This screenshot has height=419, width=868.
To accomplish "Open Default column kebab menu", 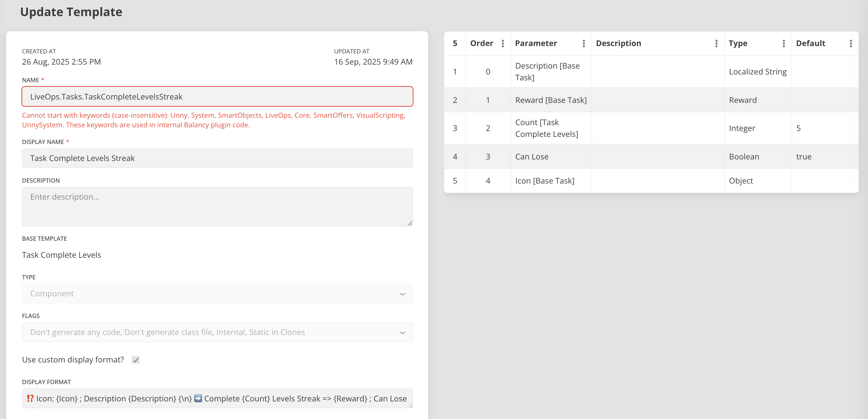I will pyautogui.click(x=850, y=44).
